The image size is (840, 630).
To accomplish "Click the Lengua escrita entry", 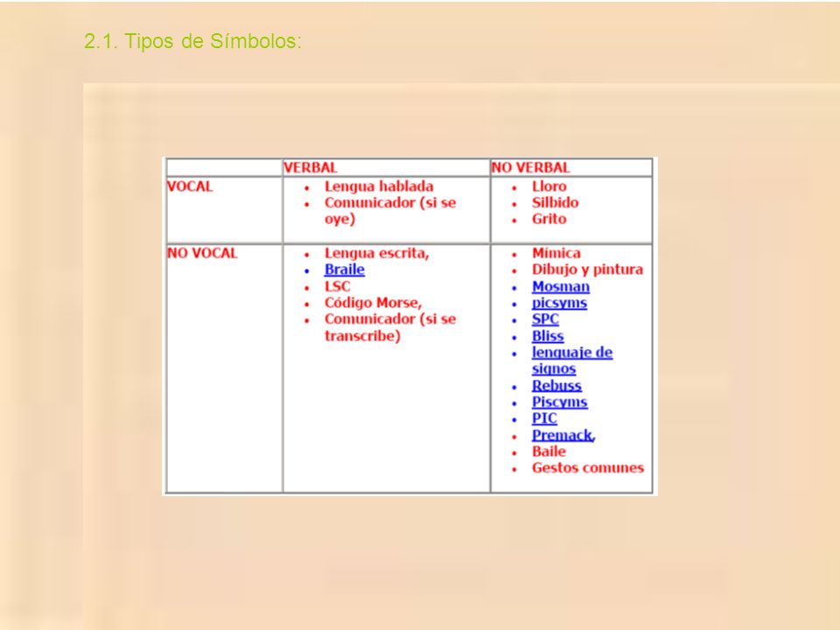I will click(376, 253).
